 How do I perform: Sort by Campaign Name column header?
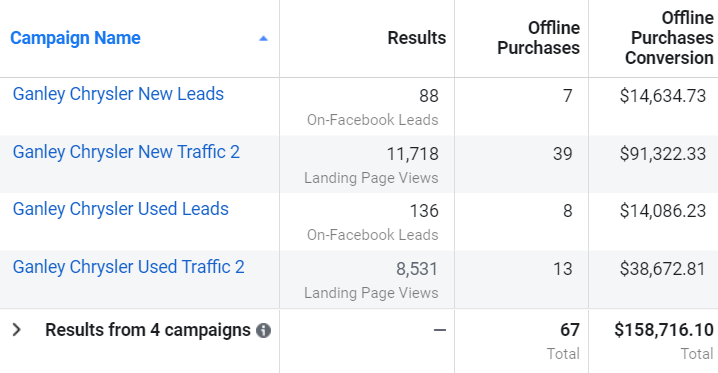tap(75, 38)
